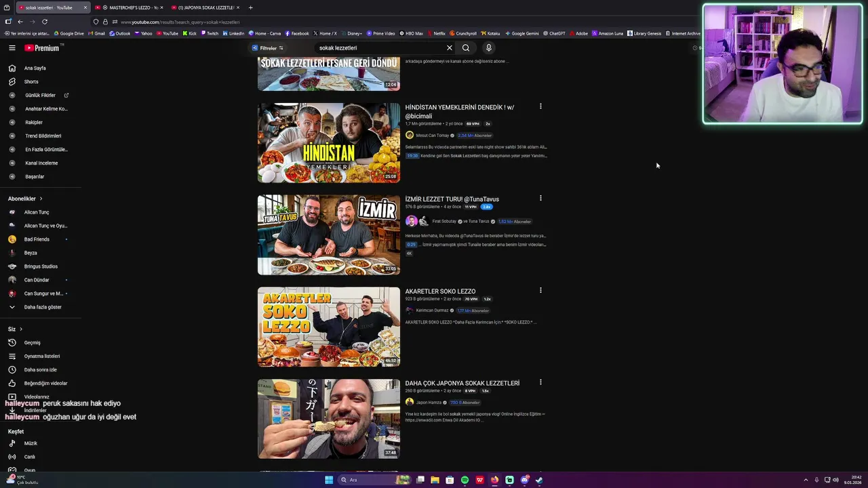Clear the search box with the X
868x488 pixels.
(x=449, y=48)
